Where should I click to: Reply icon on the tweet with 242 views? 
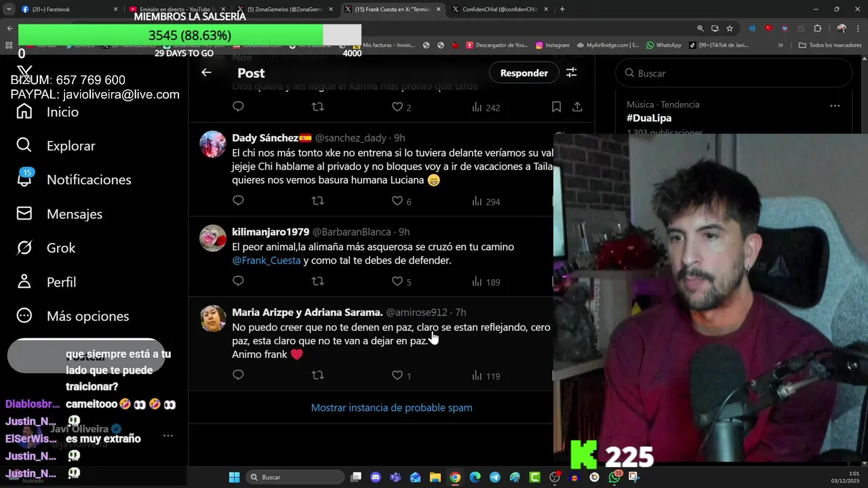point(238,106)
